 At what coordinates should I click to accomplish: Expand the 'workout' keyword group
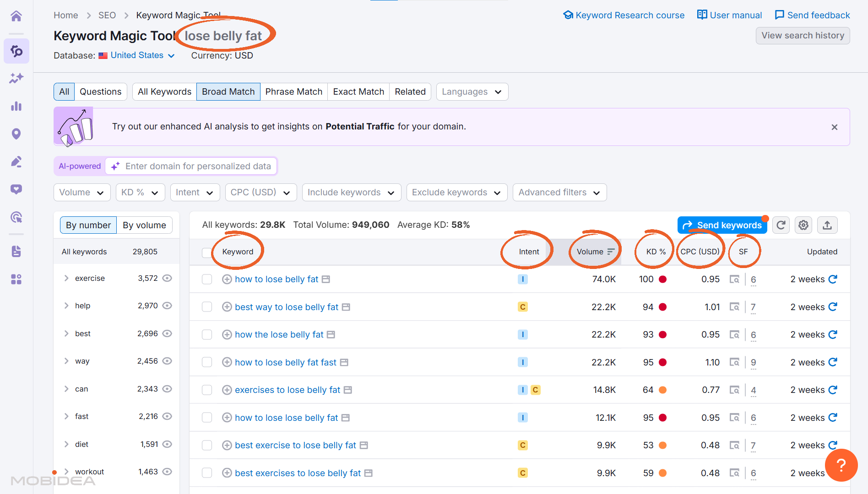[66, 472]
